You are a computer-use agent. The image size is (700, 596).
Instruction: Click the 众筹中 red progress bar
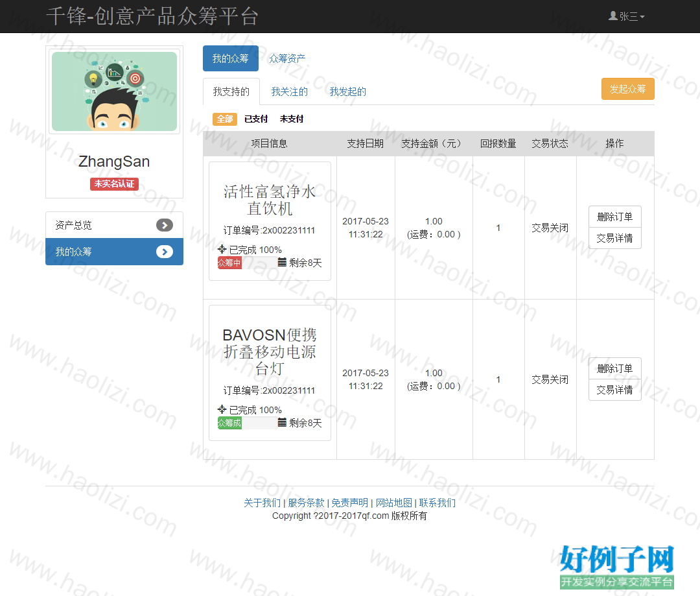[x=229, y=263]
